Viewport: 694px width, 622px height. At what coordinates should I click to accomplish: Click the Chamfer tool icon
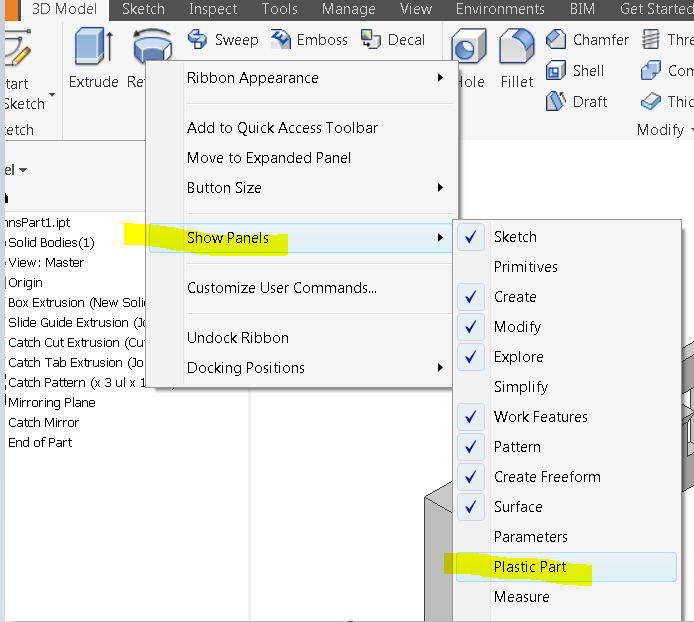click(556, 39)
